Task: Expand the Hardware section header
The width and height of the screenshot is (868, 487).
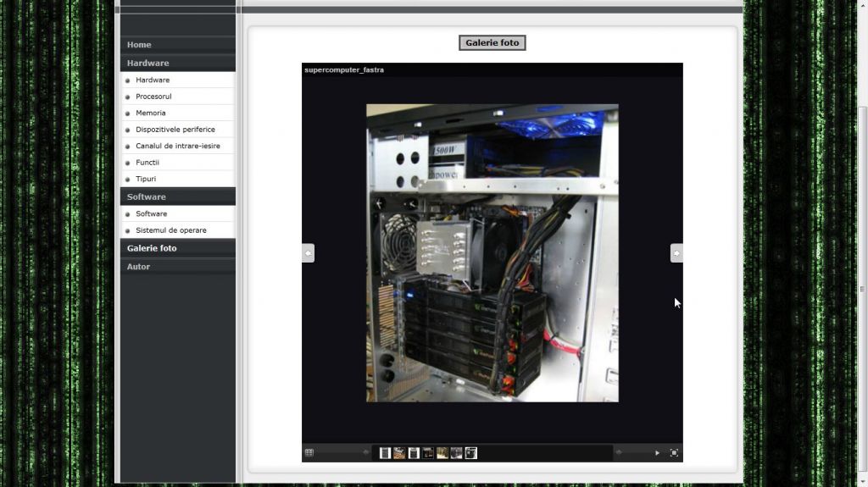Action: pyautogui.click(x=147, y=63)
